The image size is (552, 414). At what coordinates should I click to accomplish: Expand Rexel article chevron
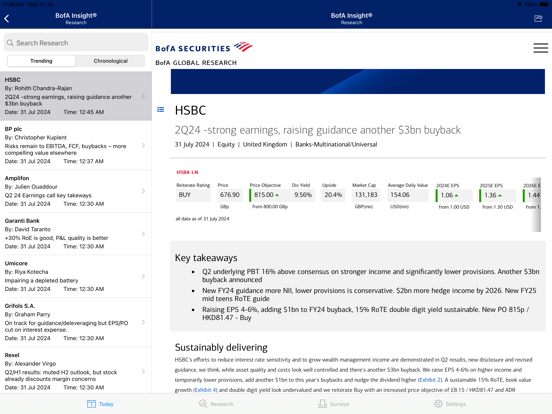tap(143, 371)
